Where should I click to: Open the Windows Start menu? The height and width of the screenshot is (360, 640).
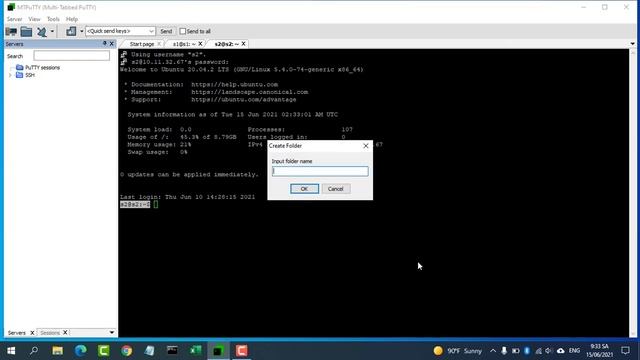coord(11,351)
